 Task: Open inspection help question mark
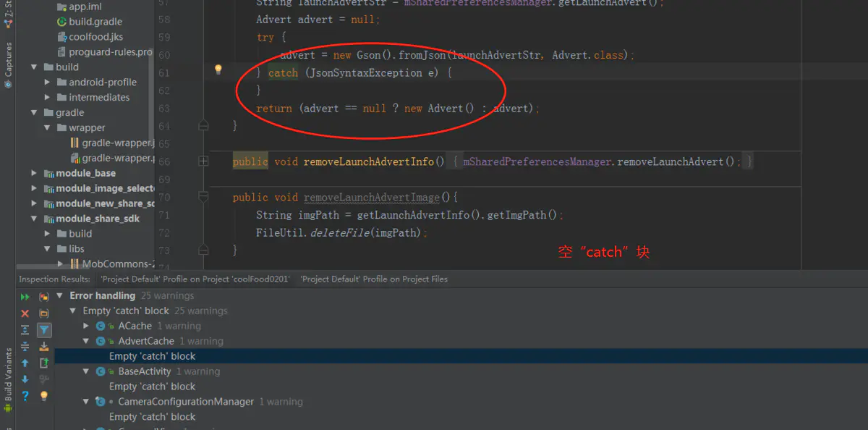point(25,396)
